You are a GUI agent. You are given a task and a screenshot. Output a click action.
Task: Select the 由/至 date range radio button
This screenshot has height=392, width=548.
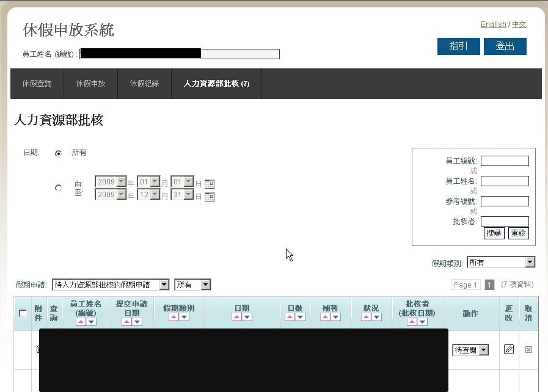click(59, 188)
